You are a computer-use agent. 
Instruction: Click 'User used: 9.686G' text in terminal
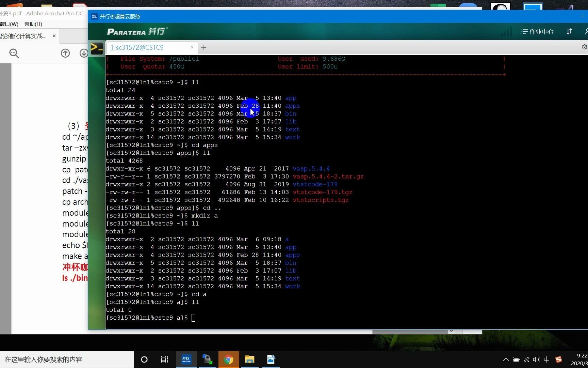click(311, 59)
